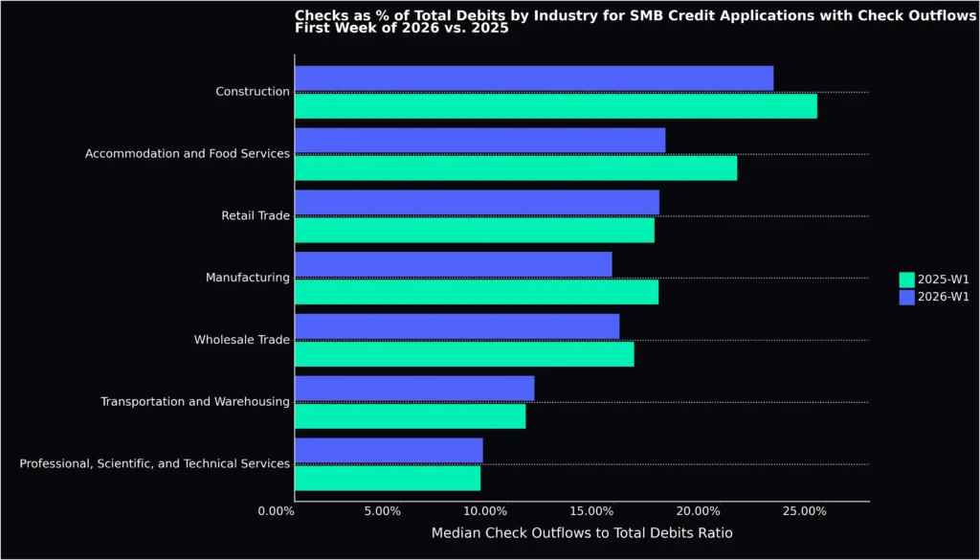Click the blue 2026 Professional Services bar
The height and width of the screenshot is (560, 980).
pos(389,451)
